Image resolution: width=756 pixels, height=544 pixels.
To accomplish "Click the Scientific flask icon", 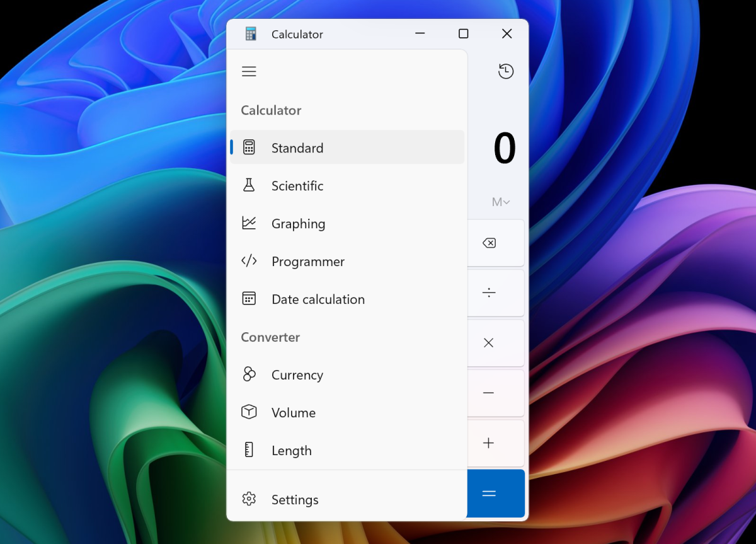I will [x=249, y=185].
